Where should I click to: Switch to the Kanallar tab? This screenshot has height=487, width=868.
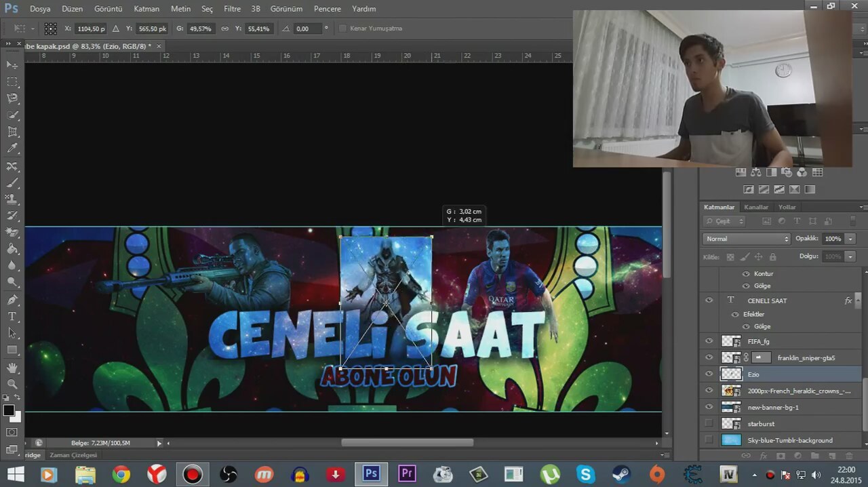click(x=756, y=207)
